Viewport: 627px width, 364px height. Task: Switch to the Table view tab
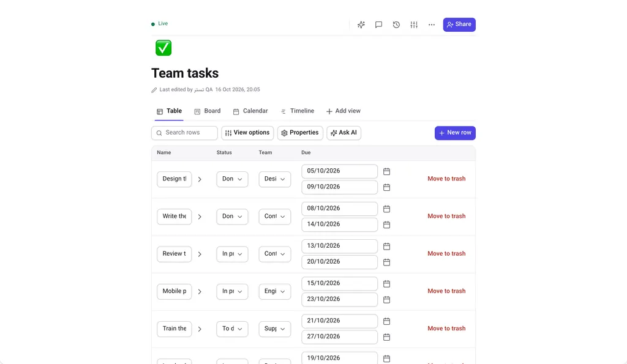coord(169,111)
